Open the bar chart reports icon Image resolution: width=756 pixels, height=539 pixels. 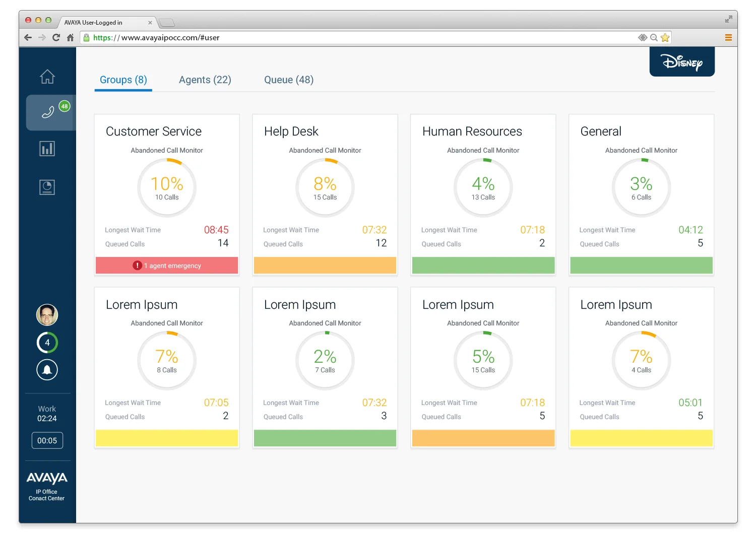click(47, 149)
